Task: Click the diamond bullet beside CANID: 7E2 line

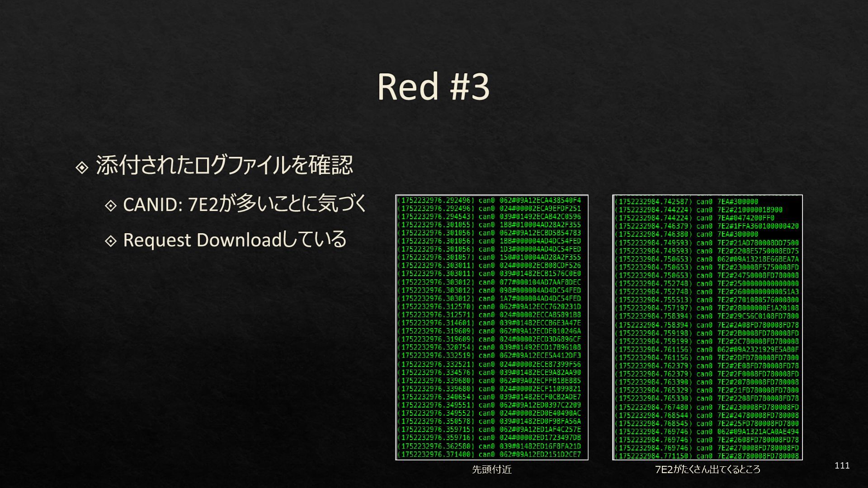Action: 110,206
